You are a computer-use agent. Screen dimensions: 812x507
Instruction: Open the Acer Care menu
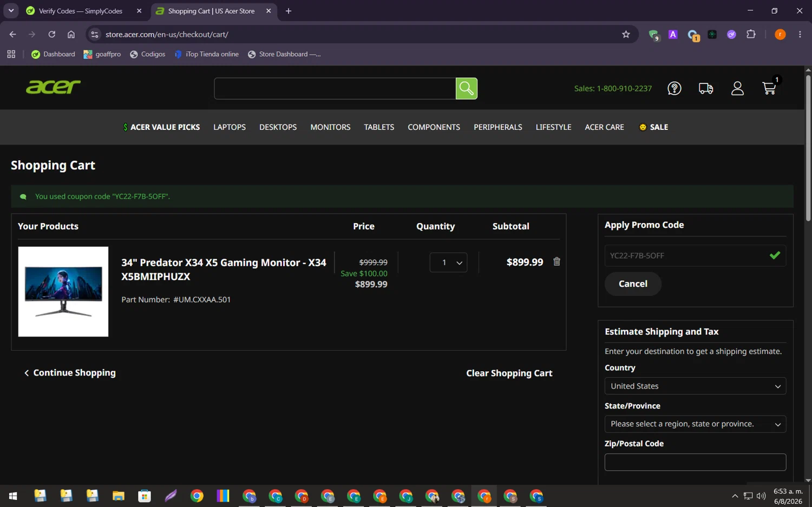pyautogui.click(x=604, y=127)
